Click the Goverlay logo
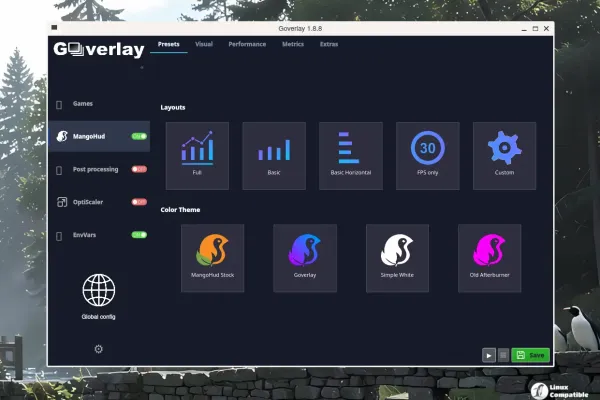Viewport: 600px width, 400px height. 99,49
